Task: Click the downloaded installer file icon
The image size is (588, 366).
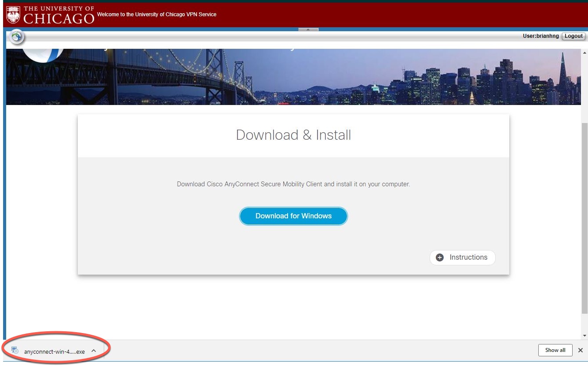Action: [x=15, y=350]
